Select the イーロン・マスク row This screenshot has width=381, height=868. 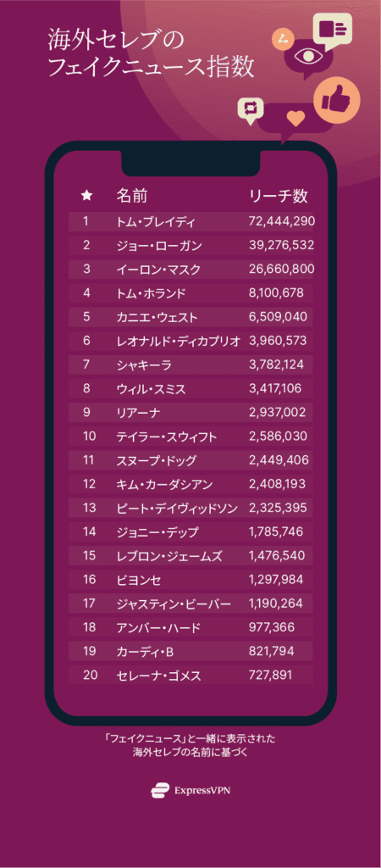190,269
